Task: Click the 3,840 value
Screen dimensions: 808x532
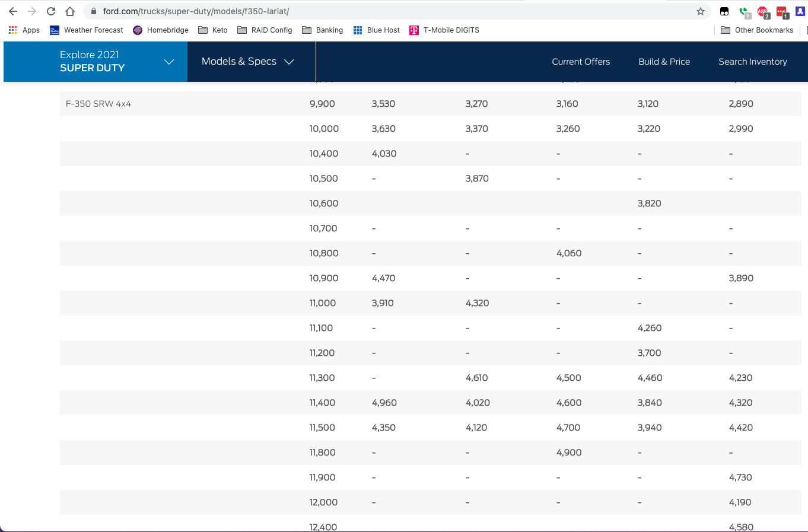Action: (650, 403)
